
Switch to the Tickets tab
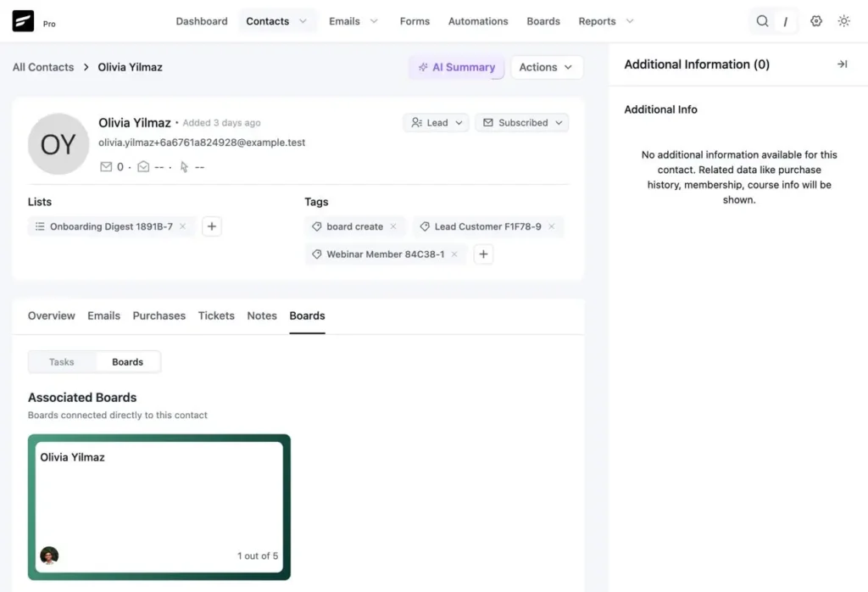point(216,316)
